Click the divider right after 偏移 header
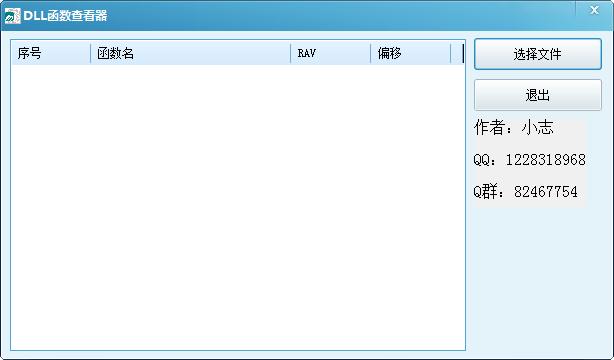This screenshot has height=360, width=614. (450, 53)
